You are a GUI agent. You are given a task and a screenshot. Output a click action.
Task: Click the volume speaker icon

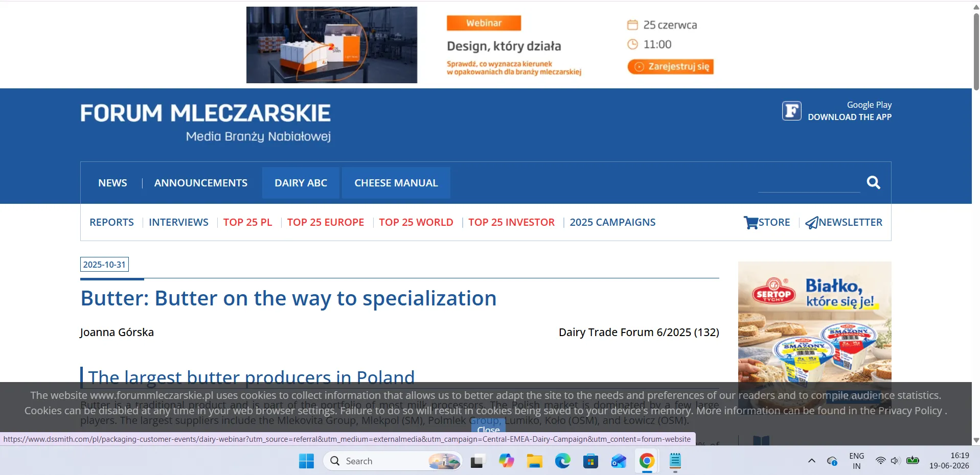click(x=895, y=461)
